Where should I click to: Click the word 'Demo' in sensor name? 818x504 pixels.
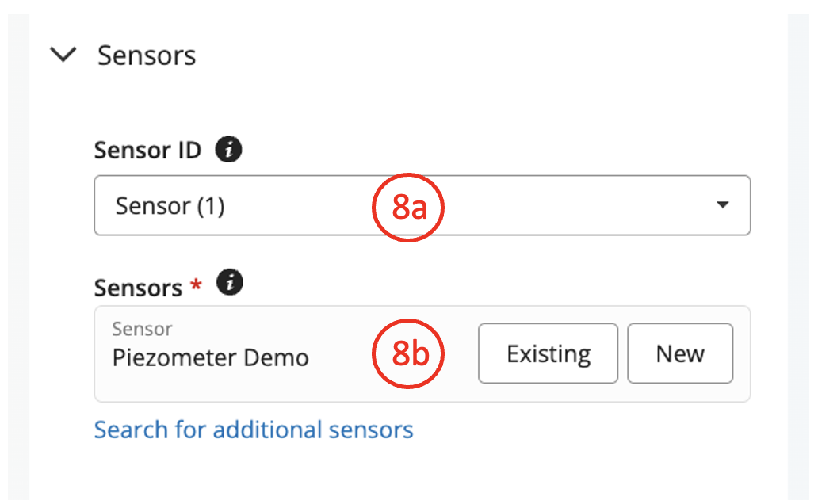tap(276, 357)
